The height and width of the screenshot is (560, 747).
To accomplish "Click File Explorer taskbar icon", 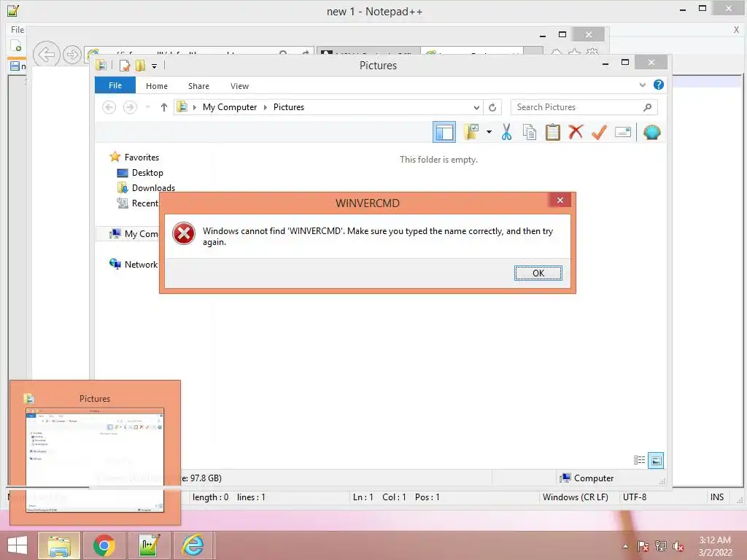I will click(58, 545).
